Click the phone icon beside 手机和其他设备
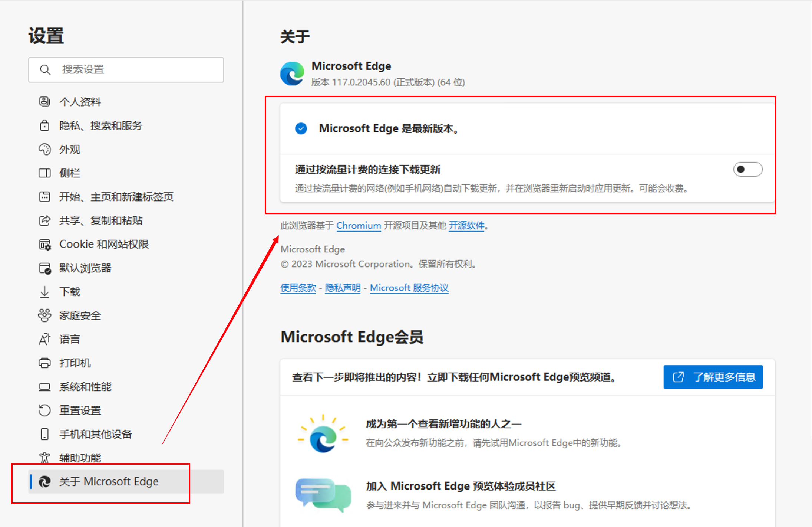812x527 pixels. 44,434
